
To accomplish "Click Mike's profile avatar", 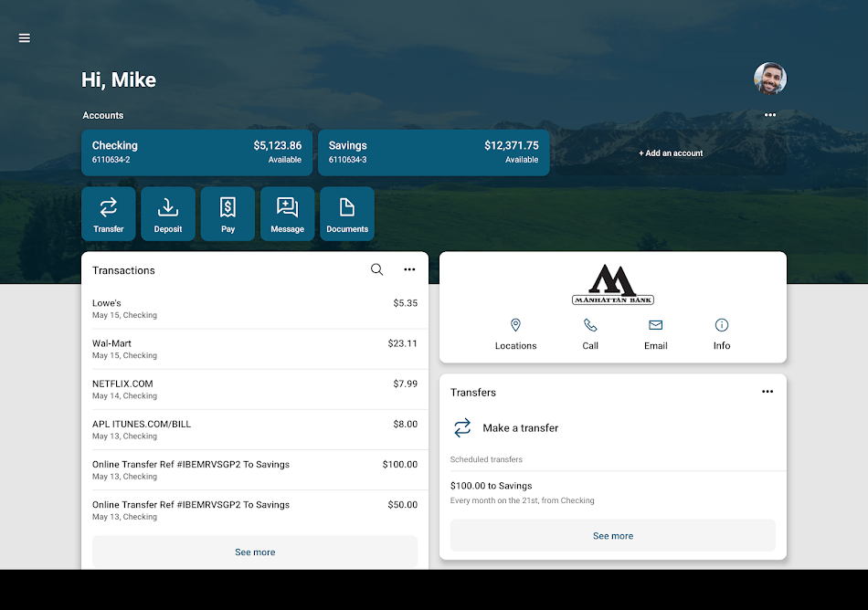I will click(x=770, y=79).
